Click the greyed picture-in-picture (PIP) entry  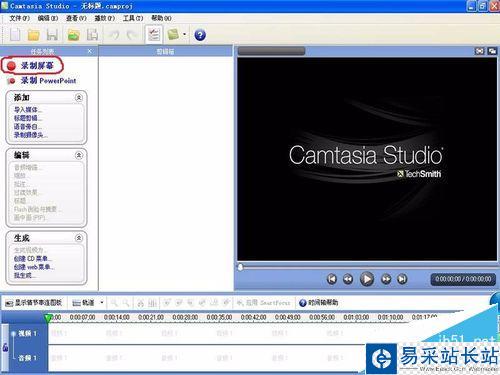(30, 218)
